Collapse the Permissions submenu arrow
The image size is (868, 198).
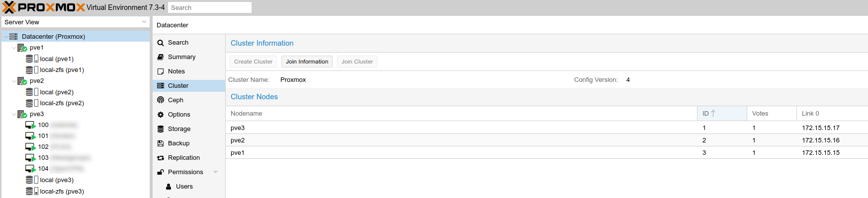pos(216,172)
